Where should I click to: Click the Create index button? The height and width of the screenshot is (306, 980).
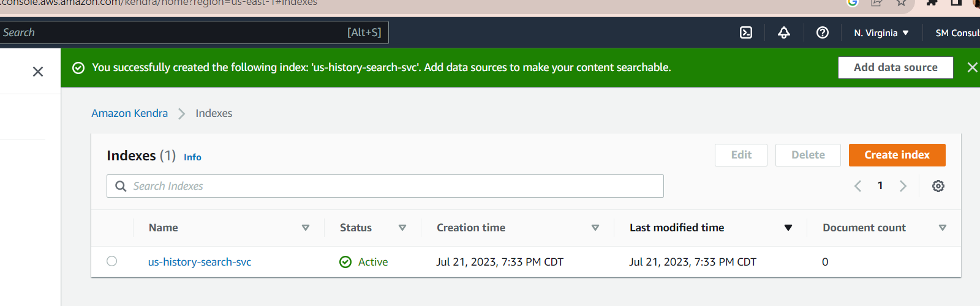897,155
